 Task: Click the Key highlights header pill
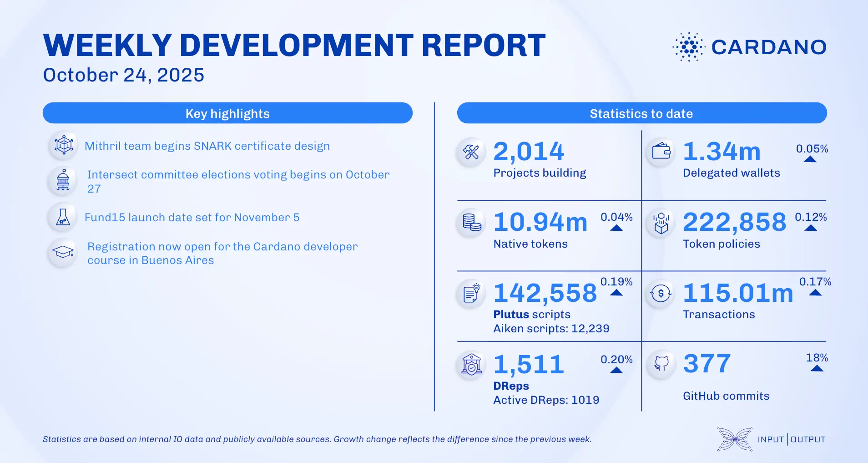[227, 113]
